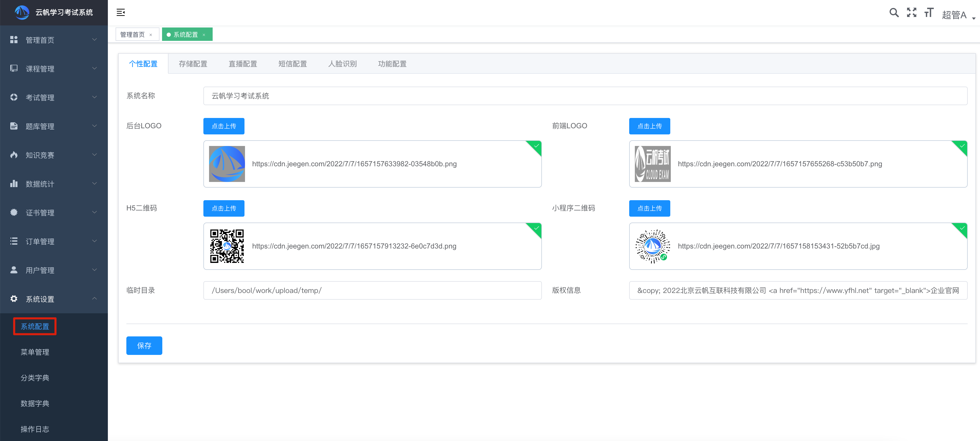Click the green check on the 后台LOGO file

point(536,146)
